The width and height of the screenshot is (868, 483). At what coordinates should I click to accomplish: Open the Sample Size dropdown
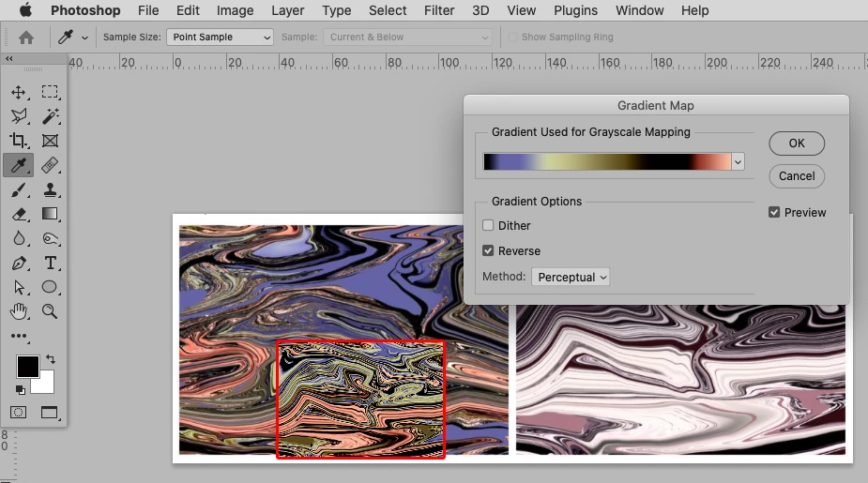click(220, 38)
